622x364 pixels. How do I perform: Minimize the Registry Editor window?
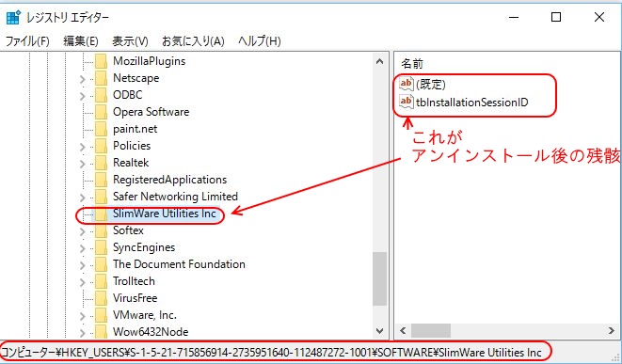(514, 18)
